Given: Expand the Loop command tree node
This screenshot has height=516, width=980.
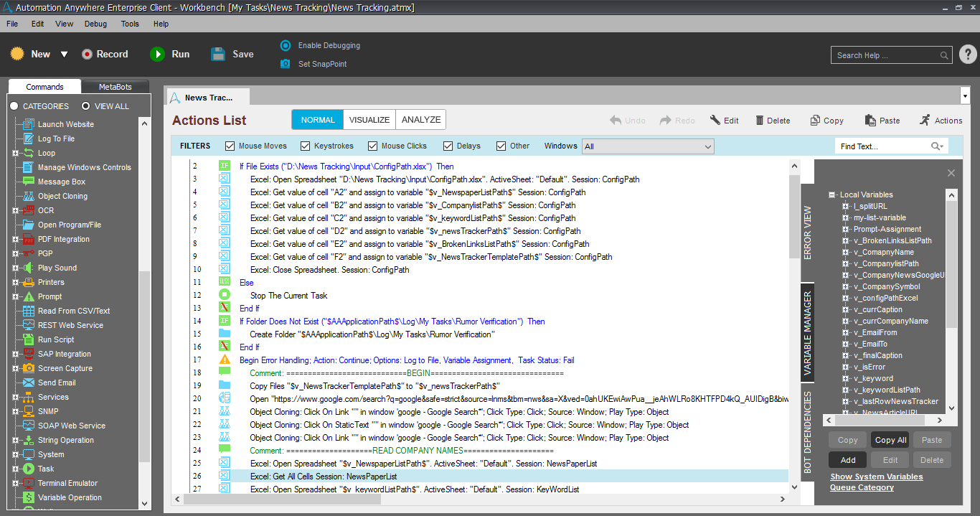Looking at the screenshot, I should 15,153.
